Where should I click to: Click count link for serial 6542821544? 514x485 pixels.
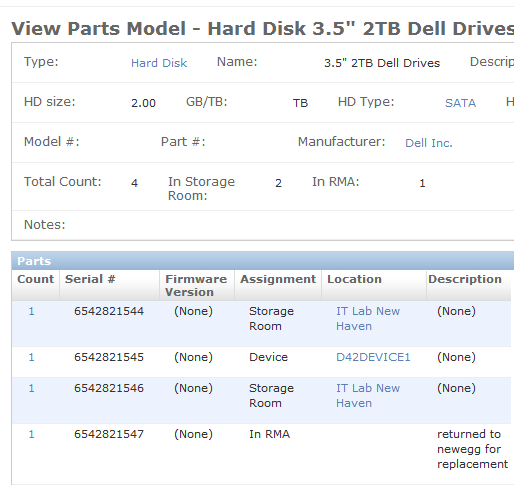coord(31,311)
